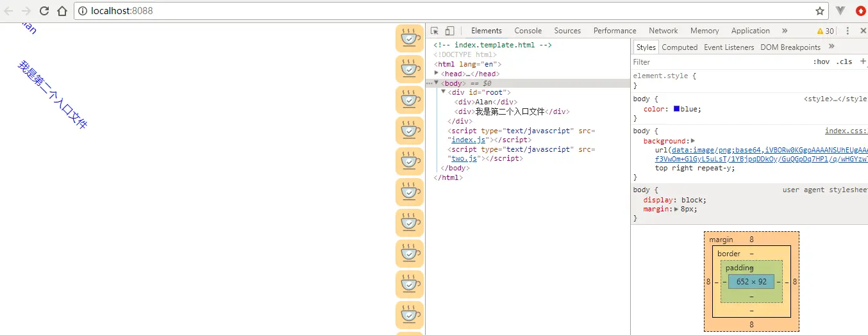This screenshot has height=335, width=868.
Task: Click the padding label in box model
Action: (x=740, y=268)
